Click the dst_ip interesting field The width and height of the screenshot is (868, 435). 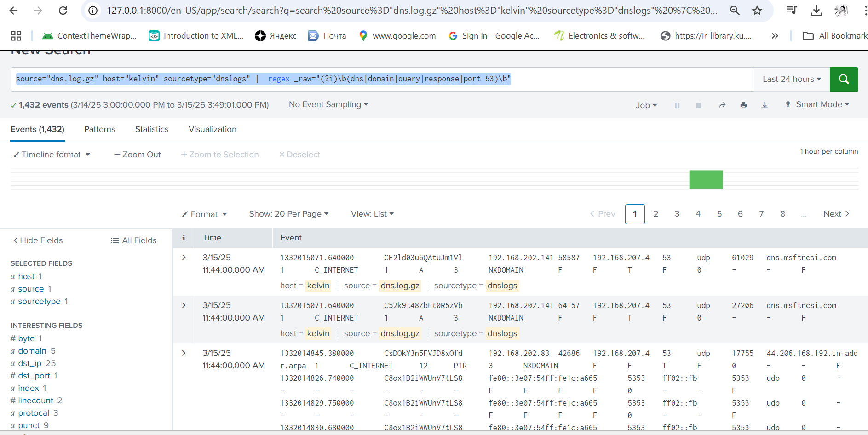pos(30,363)
